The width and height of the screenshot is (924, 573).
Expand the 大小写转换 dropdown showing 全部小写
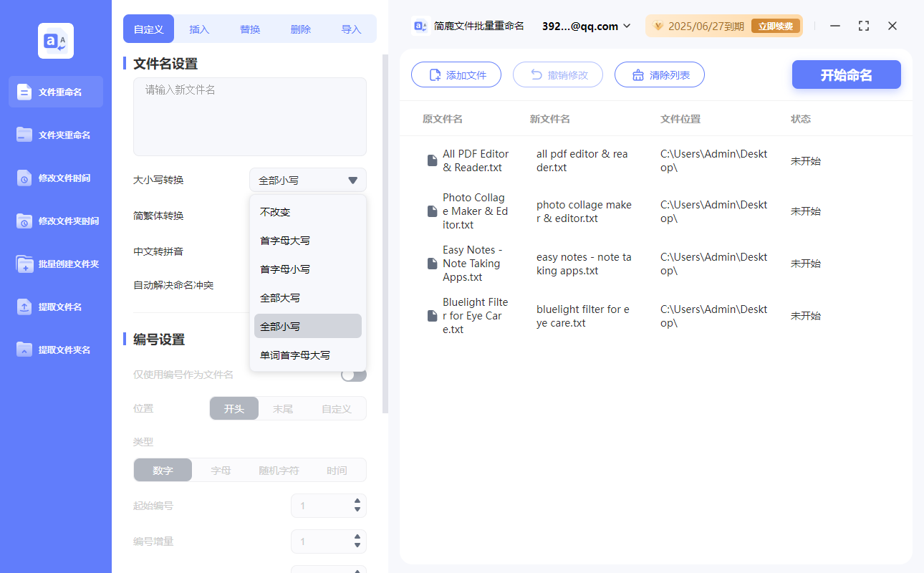coord(308,180)
